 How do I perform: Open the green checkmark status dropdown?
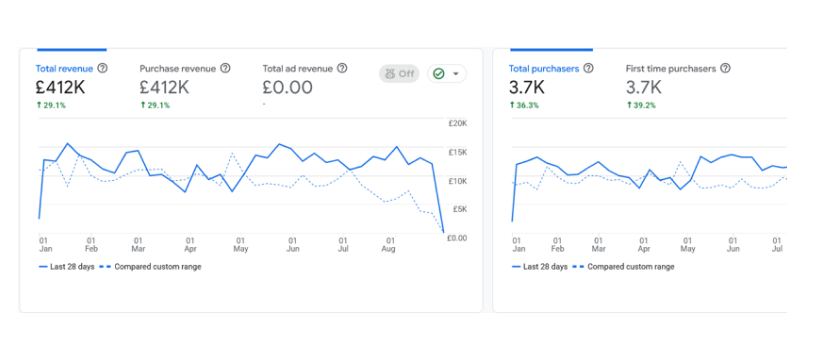pyautogui.click(x=447, y=74)
